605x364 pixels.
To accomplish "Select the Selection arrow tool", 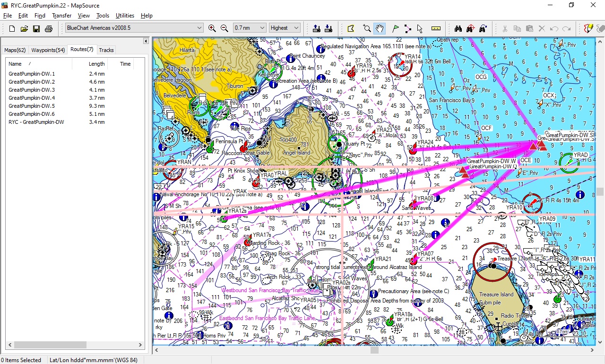I will pos(420,28).
